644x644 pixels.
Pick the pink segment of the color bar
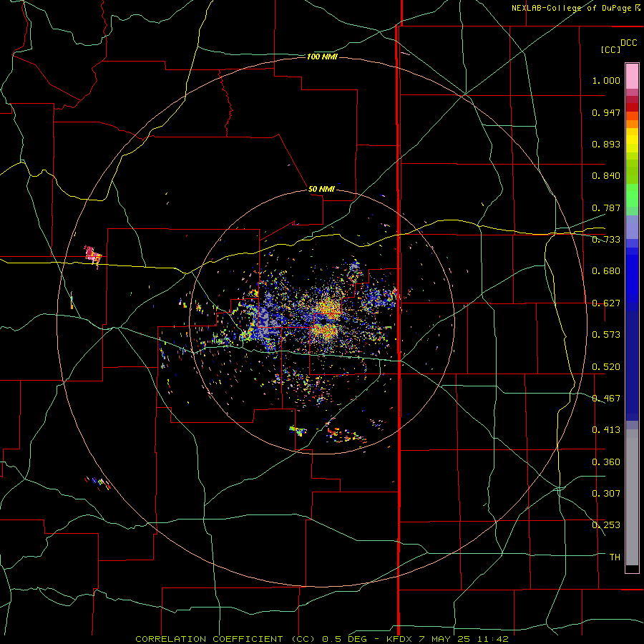(x=632, y=77)
